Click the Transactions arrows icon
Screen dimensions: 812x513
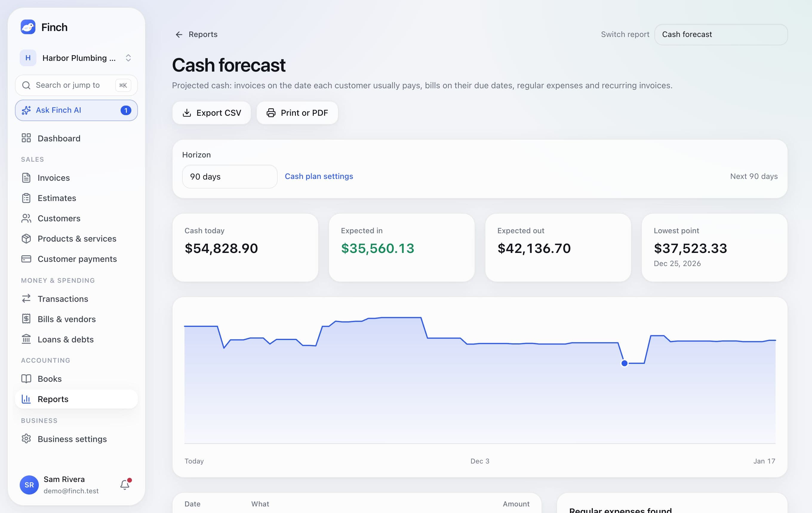[x=26, y=299]
